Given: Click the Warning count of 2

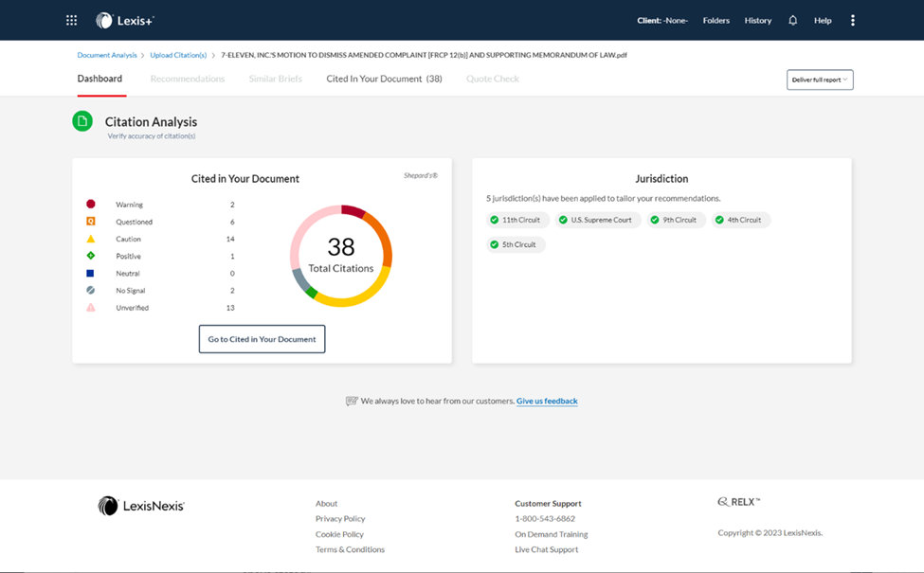Looking at the screenshot, I should [x=232, y=205].
